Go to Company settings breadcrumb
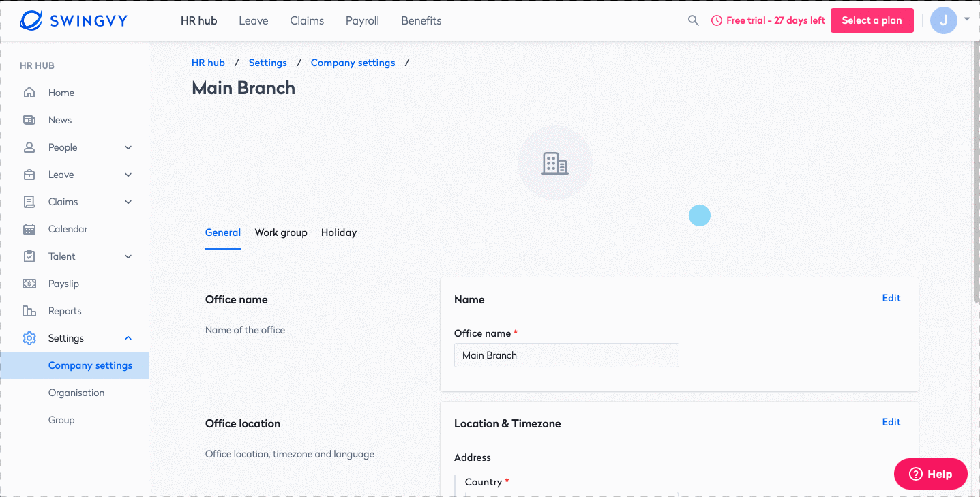980x497 pixels. (353, 63)
